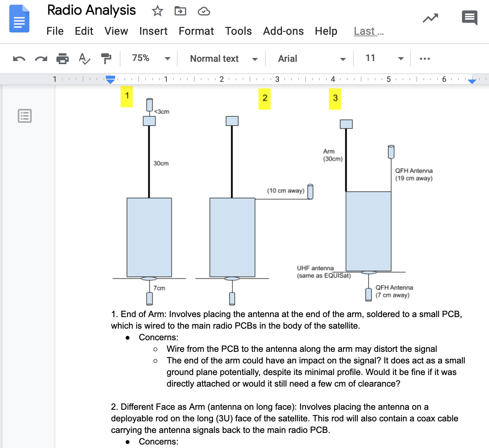Open the Insert menu
Image resolution: width=489 pixels, height=448 pixels.
(x=153, y=31)
